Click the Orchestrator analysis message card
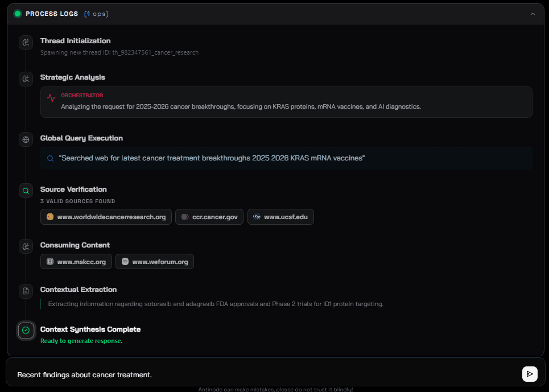The image size is (549, 392). [286, 102]
